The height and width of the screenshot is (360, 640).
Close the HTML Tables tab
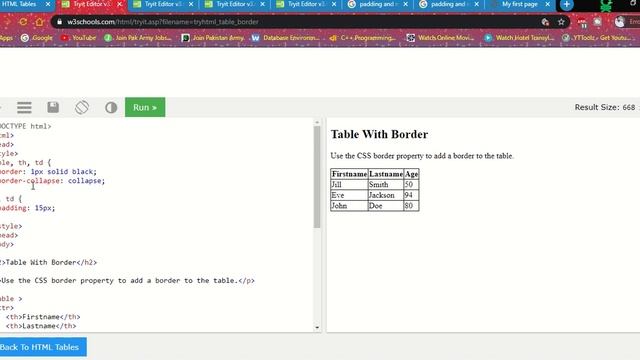pos(48,4)
